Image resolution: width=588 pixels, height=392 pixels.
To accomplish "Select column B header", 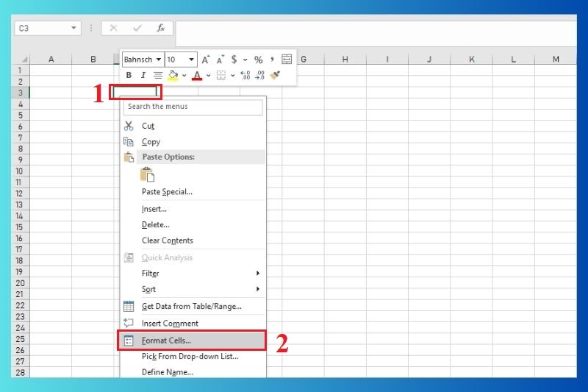I will [x=93, y=59].
